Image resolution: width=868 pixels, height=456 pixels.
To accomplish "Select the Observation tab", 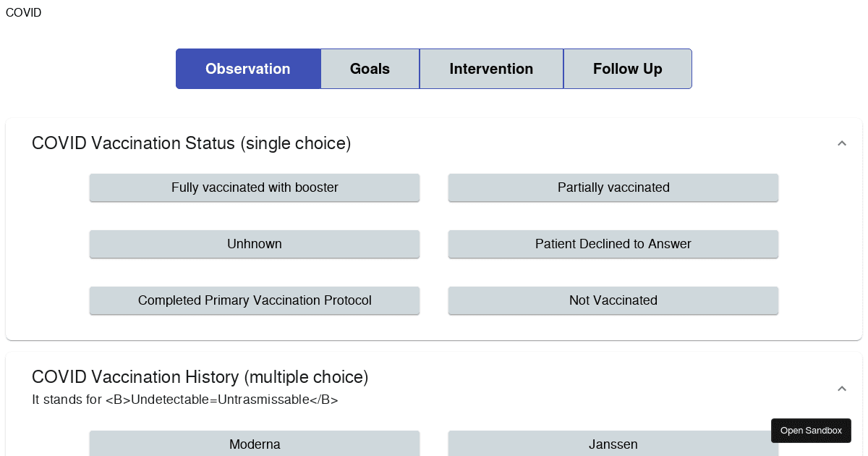I will [248, 69].
